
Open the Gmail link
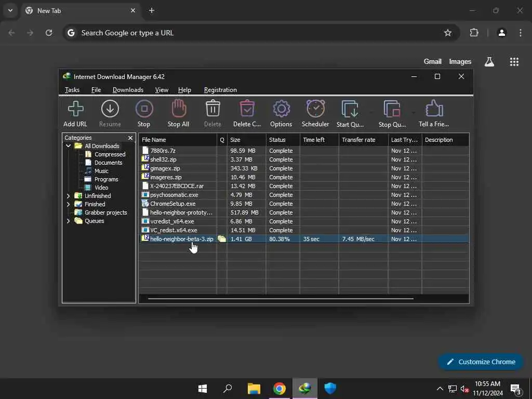(433, 62)
